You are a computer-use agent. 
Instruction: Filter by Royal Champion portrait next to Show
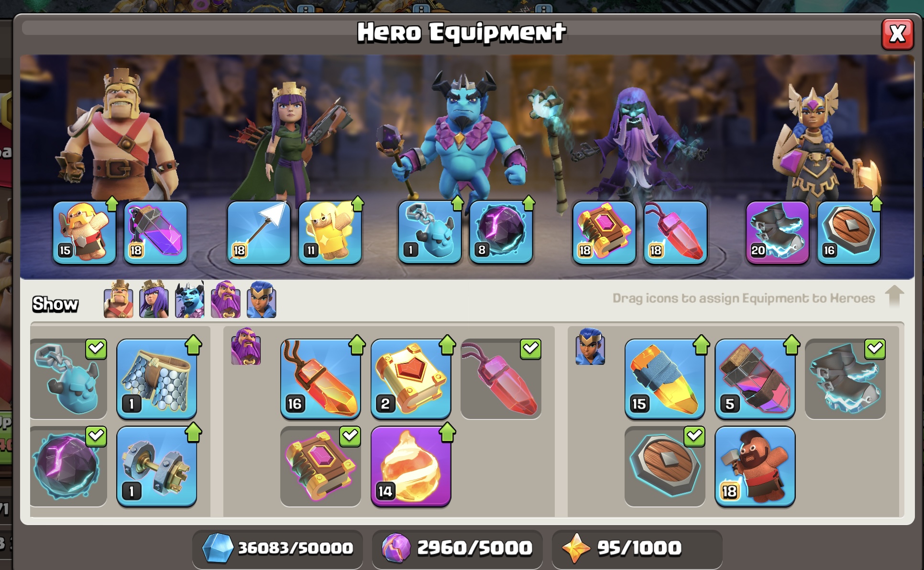tap(262, 300)
